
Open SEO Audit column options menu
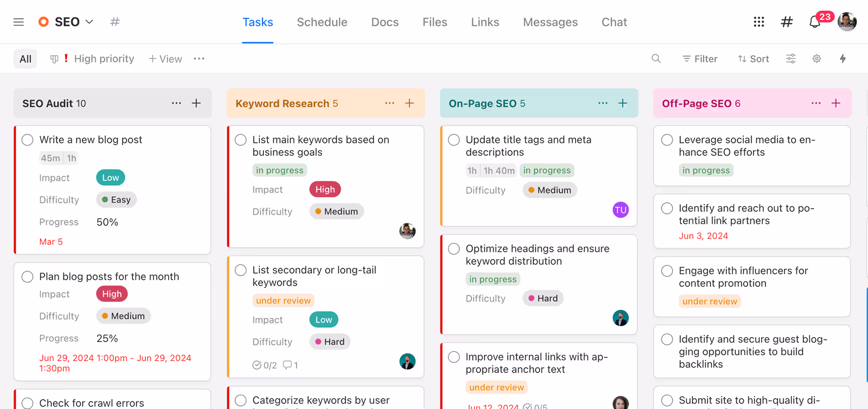[176, 103]
